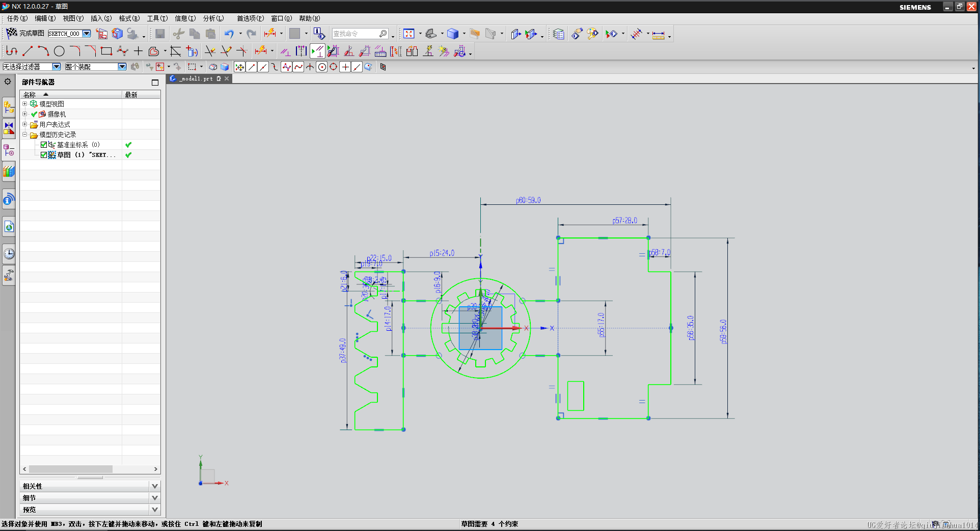Toggle the Existing Point snap option
The image size is (980, 531).
pyautogui.click(x=345, y=67)
